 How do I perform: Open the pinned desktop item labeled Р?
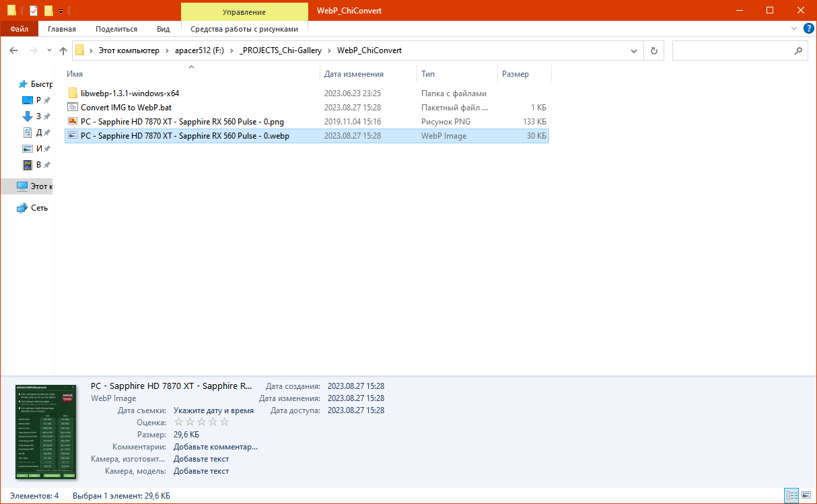click(36, 100)
